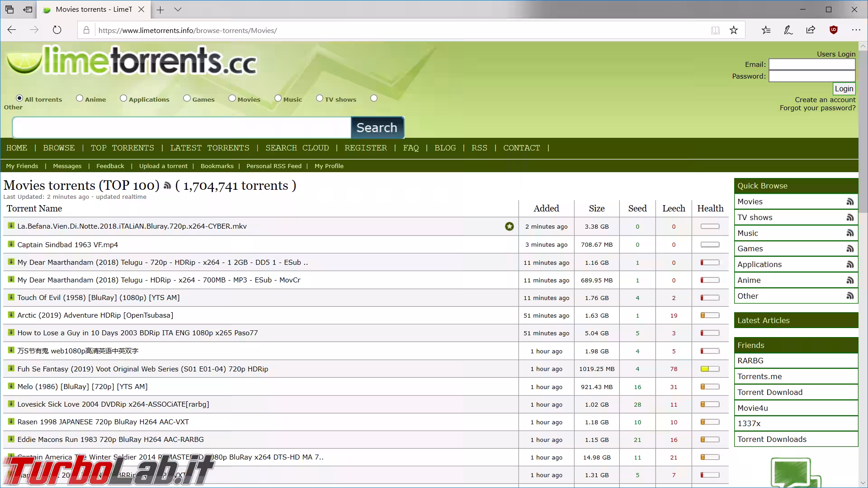Click the Password input field
This screenshot has width=868, height=488.
point(812,76)
